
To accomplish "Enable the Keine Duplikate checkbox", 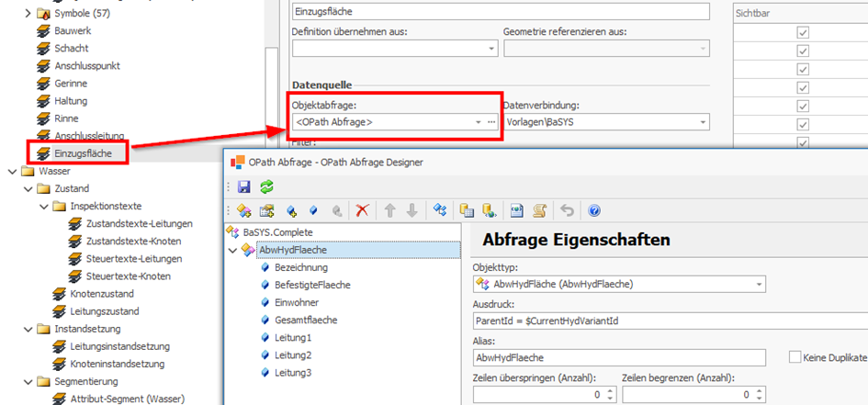I will [x=795, y=357].
